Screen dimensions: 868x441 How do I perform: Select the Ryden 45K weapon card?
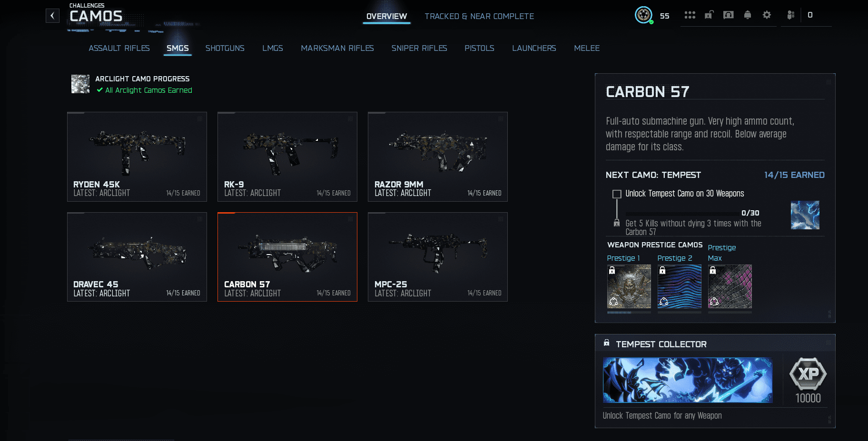137,157
